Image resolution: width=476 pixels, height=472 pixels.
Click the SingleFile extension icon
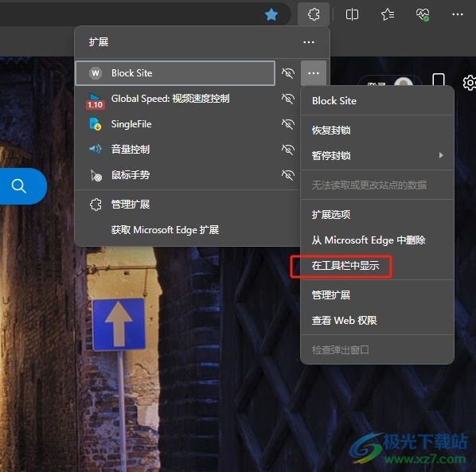click(x=96, y=124)
